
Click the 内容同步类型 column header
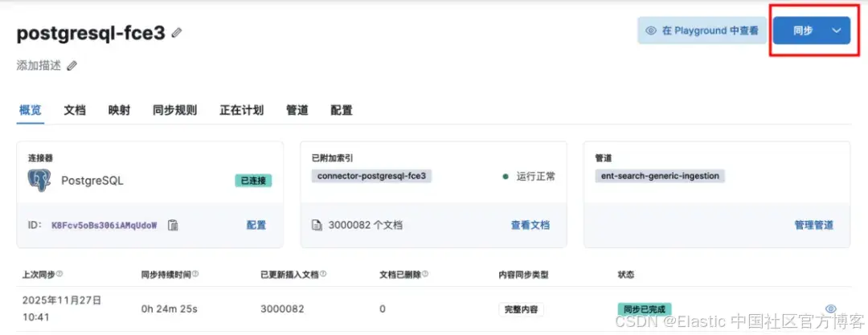pyautogui.click(x=523, y=274)
